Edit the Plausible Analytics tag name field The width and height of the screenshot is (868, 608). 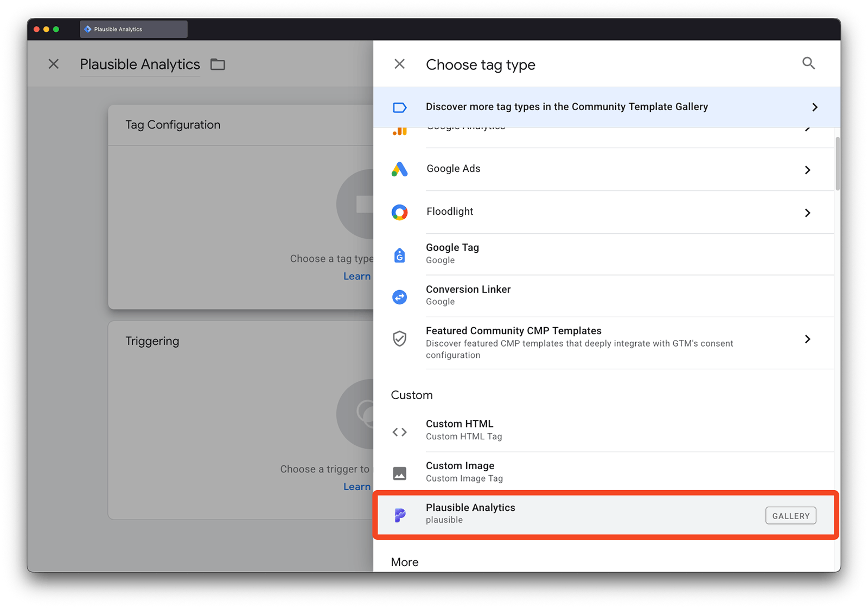(x=140, y=65)
